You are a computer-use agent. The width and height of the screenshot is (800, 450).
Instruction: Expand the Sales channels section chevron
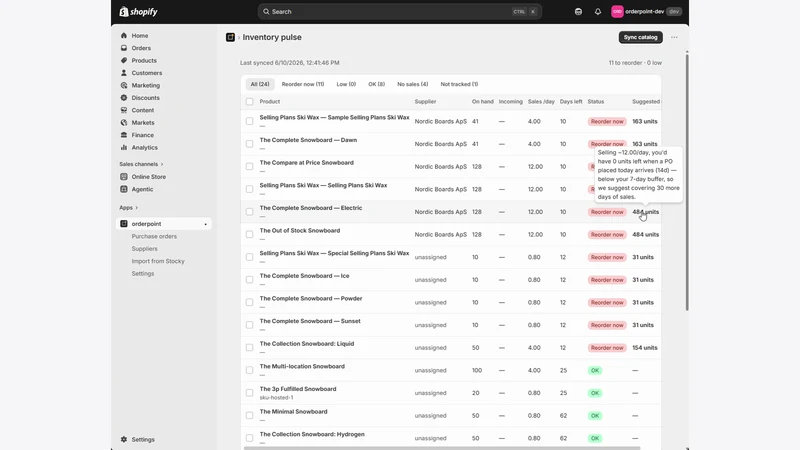(x=162, y=164)
